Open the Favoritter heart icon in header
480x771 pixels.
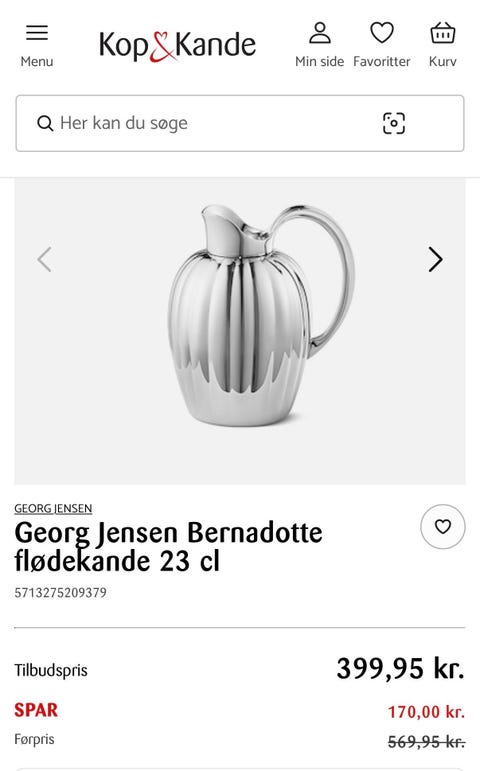382,33
